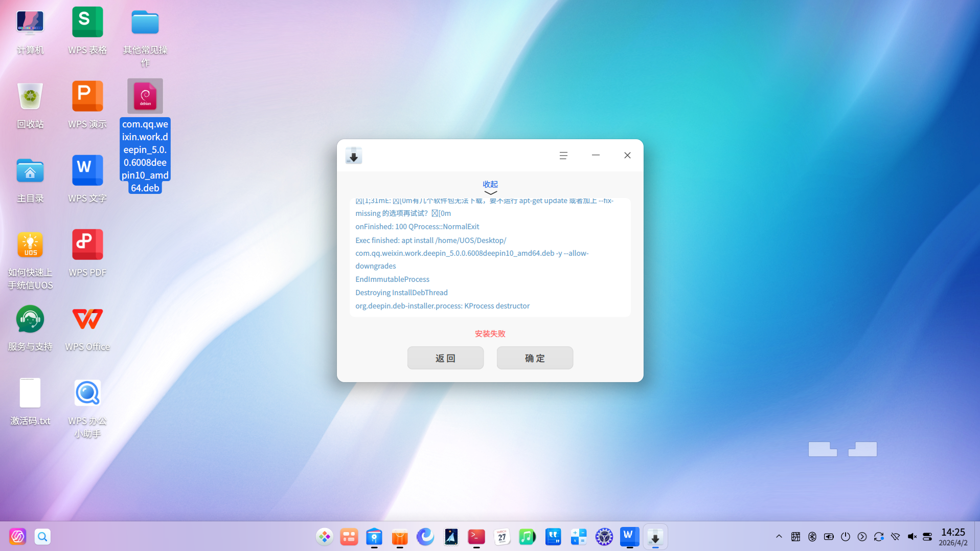Open the app store bag icon in dock

point(400,536)
